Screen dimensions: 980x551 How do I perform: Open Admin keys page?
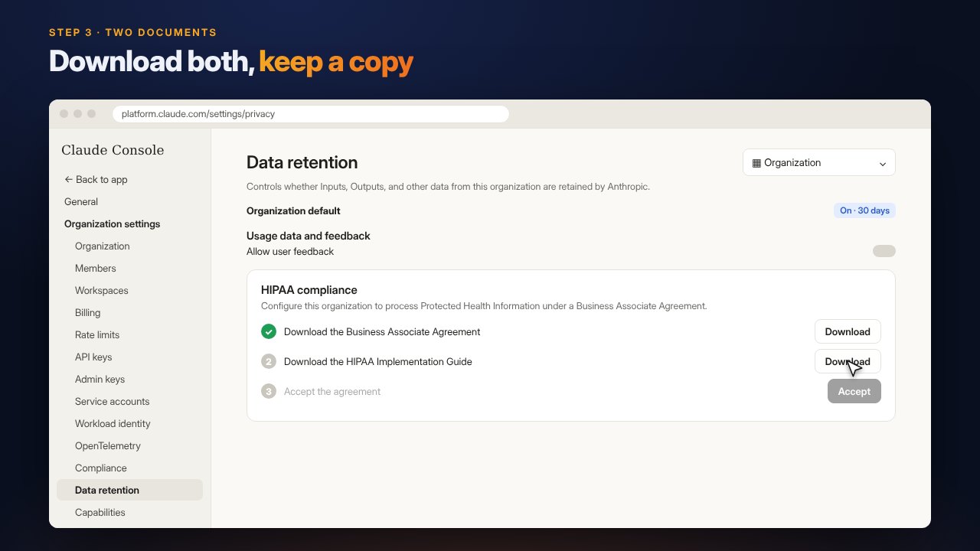[x=100, y=379]
